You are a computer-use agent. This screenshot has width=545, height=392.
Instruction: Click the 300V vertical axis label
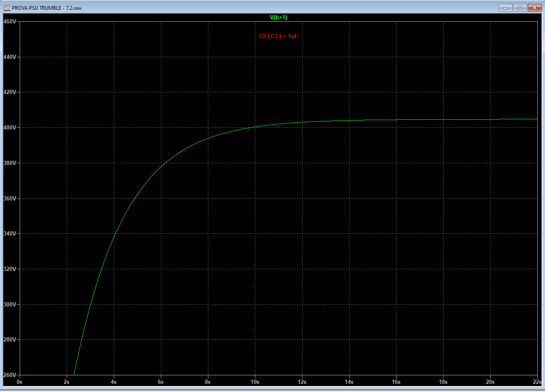click(9, 304)
